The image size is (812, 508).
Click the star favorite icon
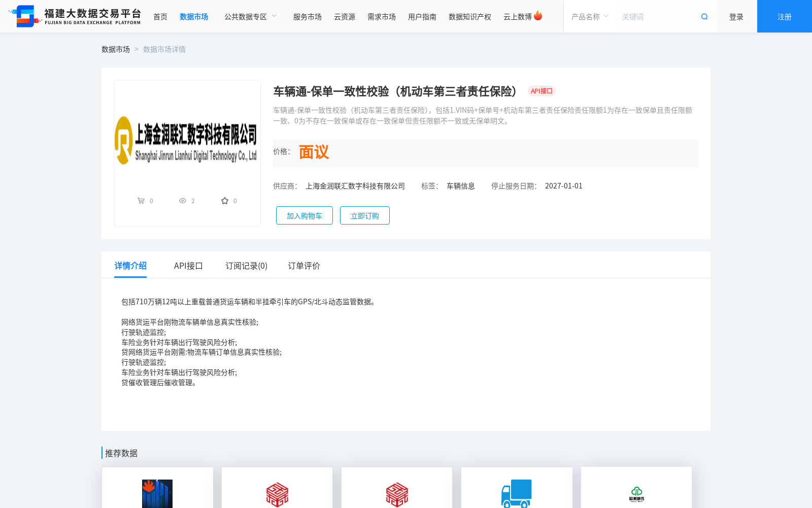(225, 201)
